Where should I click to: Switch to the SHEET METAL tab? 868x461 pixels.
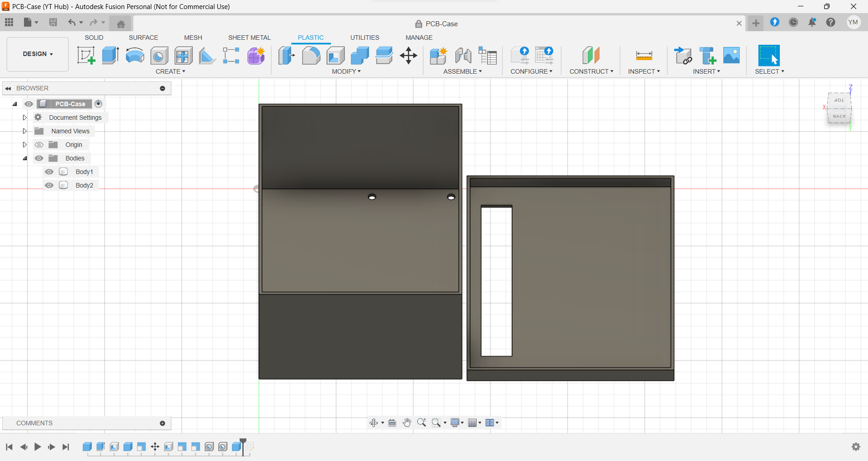[249, 38]
